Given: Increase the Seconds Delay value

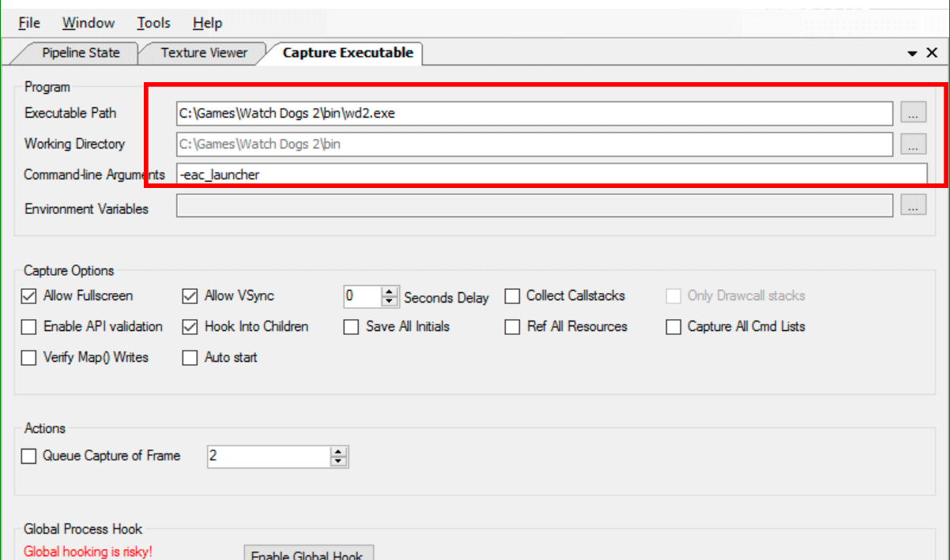Looking at the screenshot, I should tap(389, 291).
